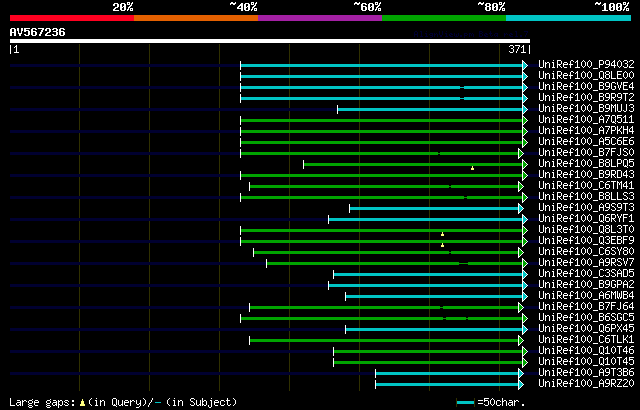Image resolution: width=640 pixels, height=410 pixels.
Task: Select the UniRef100_Q10T46 label
Action: 586,351
